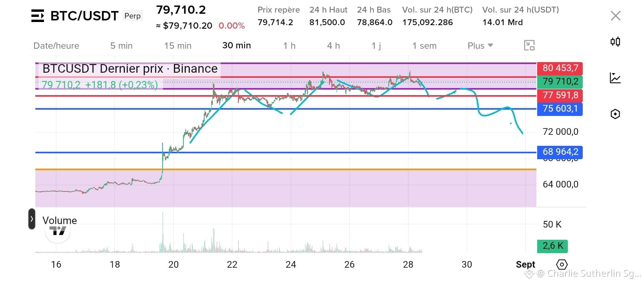644x283 pixels.
Task: Click the 68 964,2 blue price label
Action: pyautogui.click(x=560, y=152)
